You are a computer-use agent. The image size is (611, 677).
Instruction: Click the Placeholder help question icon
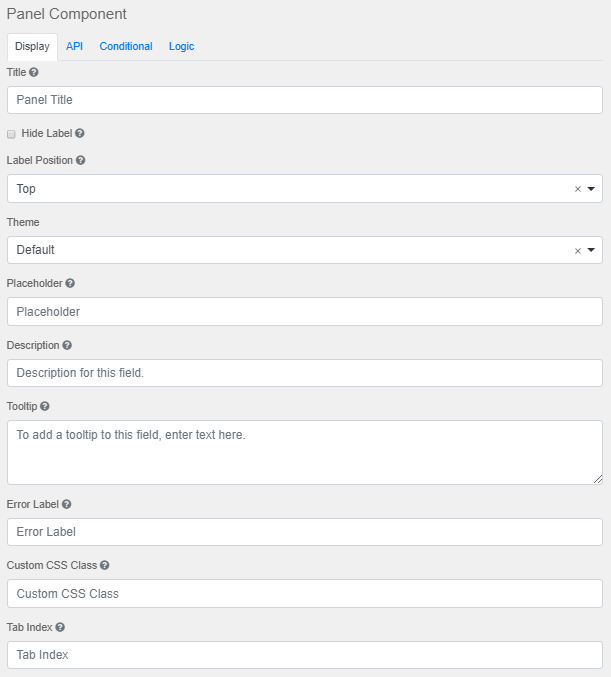pos(70,284)
